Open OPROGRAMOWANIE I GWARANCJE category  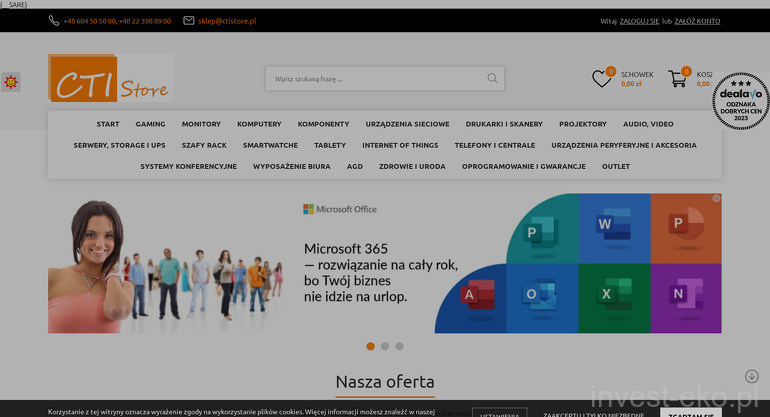pos(523,167)
